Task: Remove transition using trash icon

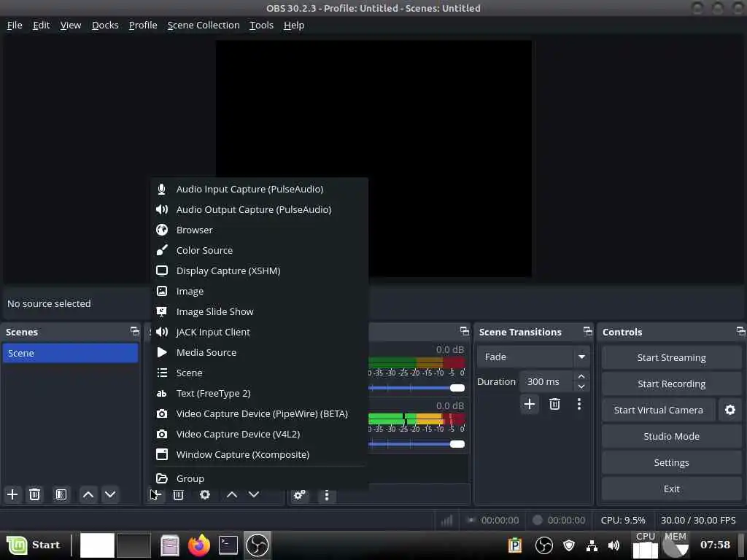Action: coord(554,404)
